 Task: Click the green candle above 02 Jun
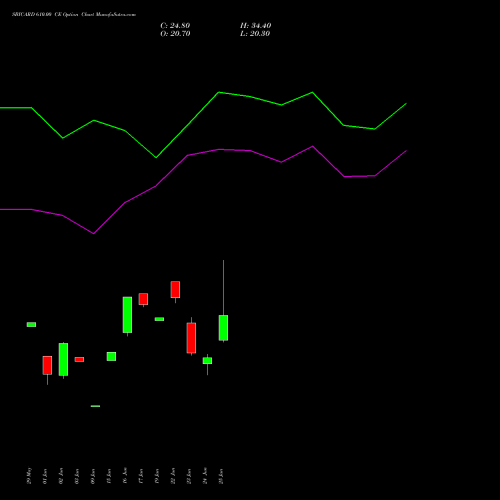pos(63,359)
